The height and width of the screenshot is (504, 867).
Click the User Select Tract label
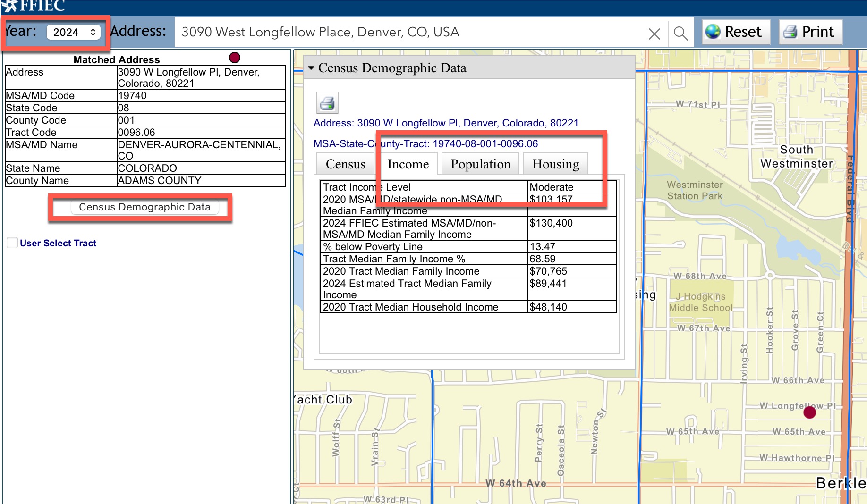(x=58, y=243)
